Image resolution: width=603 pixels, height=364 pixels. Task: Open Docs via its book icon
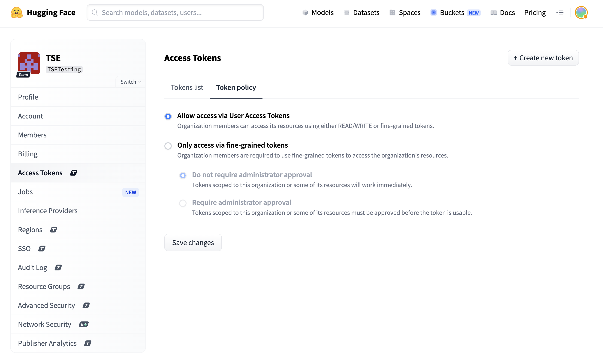[494, 12]
